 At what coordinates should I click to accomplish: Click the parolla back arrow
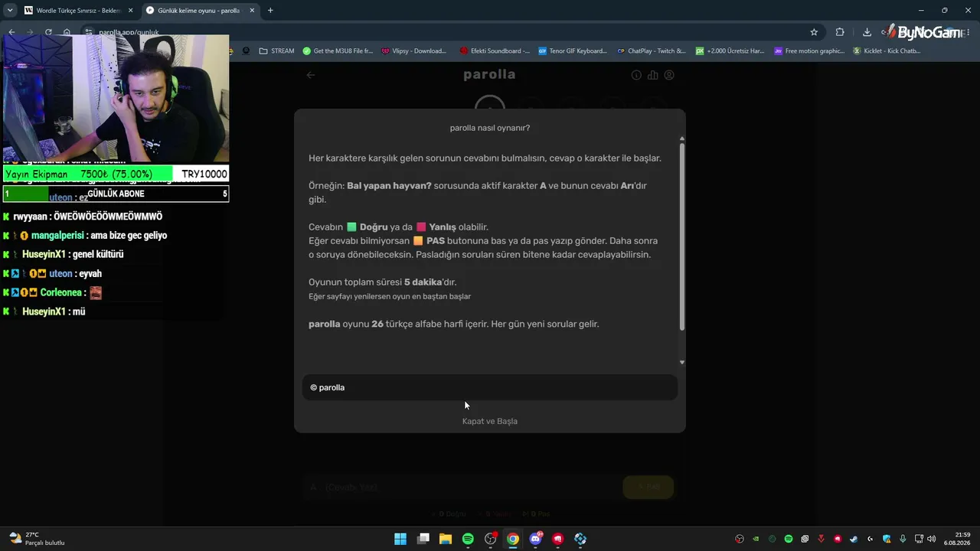311,75
